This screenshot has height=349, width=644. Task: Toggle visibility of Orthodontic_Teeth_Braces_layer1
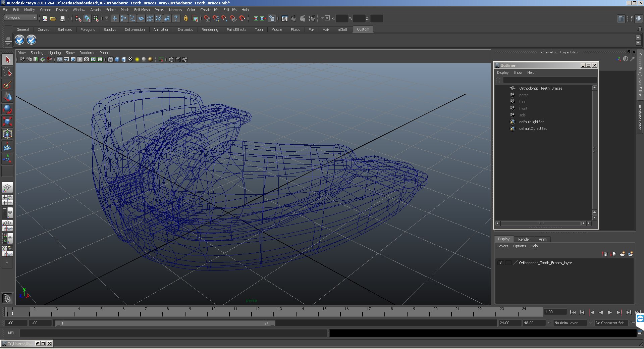point(500,263)
